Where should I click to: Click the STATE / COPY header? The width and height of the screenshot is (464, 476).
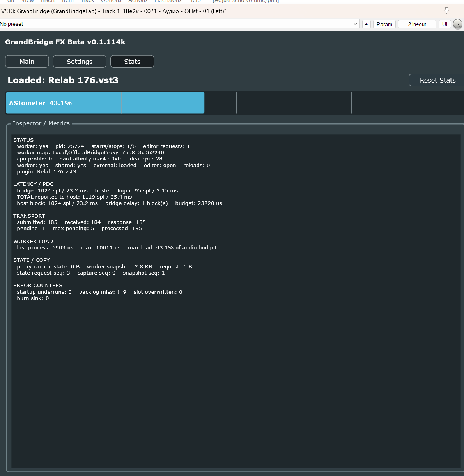[x=32, y=260]
